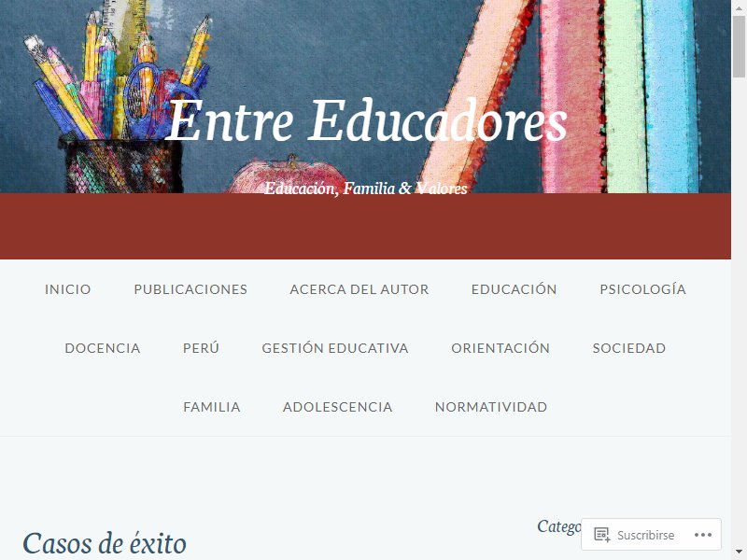The height and width of the screenshot is (560, 747).
Task: Go to Normatividad page
Action: pyautogui.click(x=491, y=407)
